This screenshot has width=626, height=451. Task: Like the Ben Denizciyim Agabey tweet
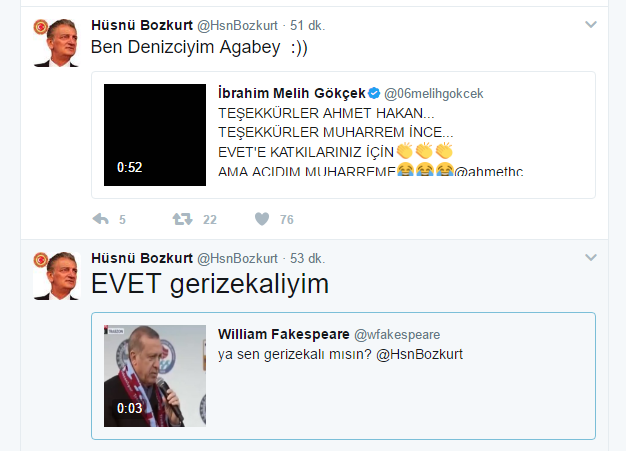[262, 219]
